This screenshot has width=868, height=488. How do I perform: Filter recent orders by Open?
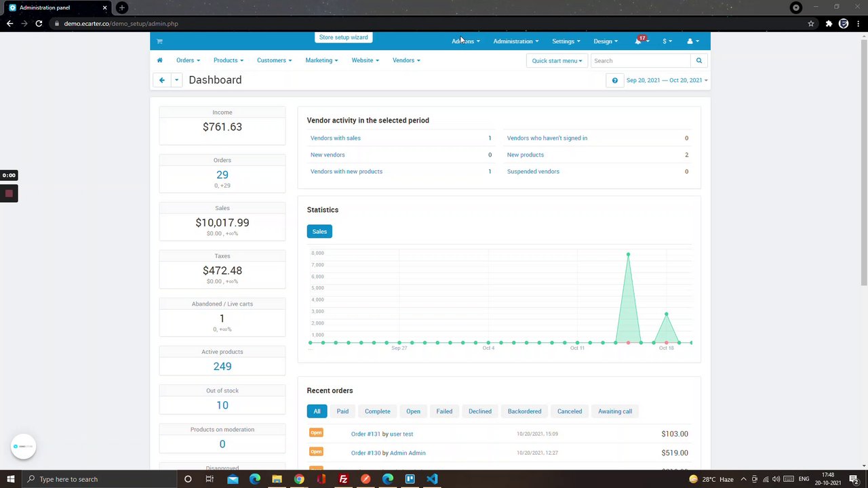click(x=413, y=411)
